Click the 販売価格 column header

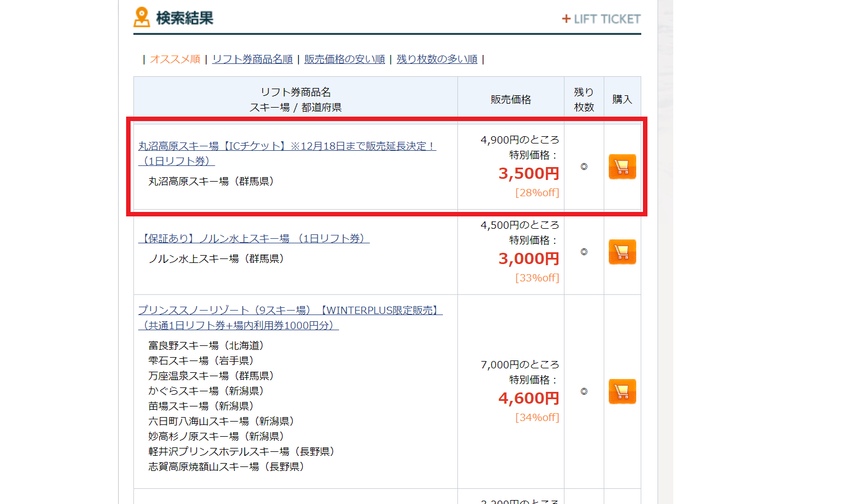pyautogui.click(x=511, y=100)
